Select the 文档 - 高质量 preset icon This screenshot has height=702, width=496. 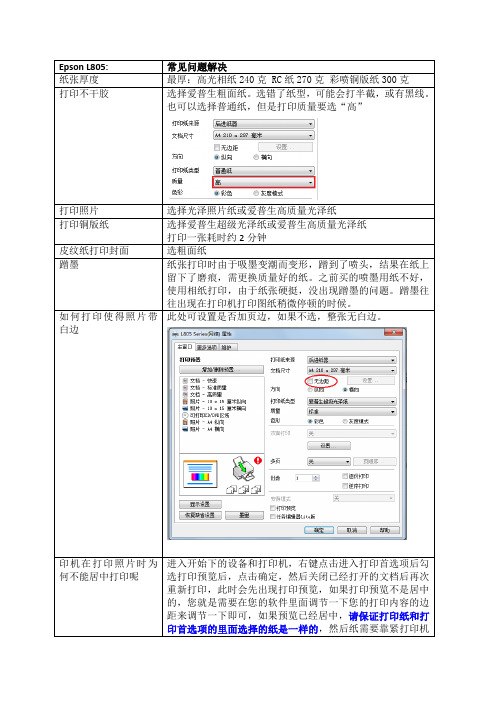point(185,394)
